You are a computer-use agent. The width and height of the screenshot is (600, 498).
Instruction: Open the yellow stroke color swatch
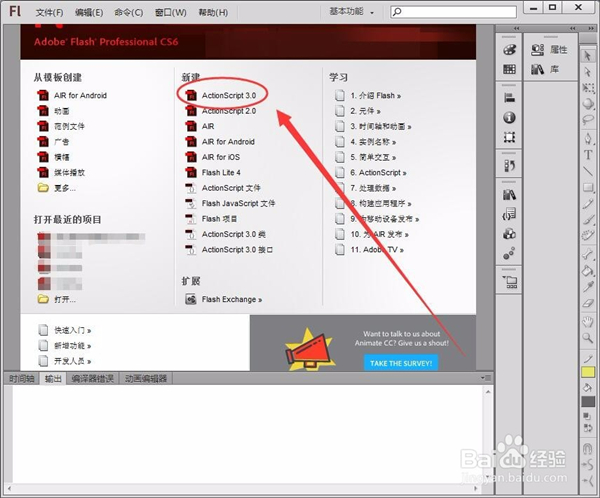588,372
